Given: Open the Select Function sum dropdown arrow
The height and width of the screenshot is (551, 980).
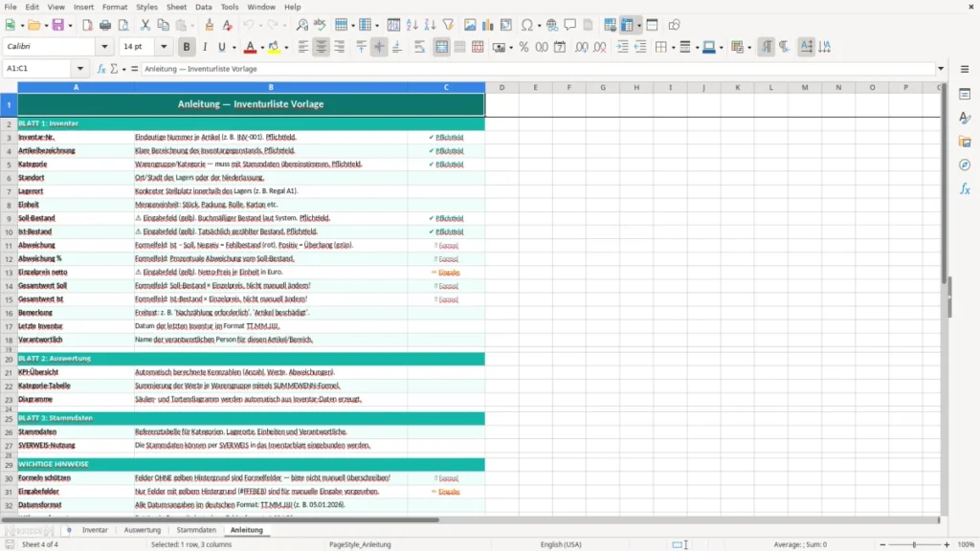Looking at the screenshot, I should pyautogui.click(x=123, y=69).
